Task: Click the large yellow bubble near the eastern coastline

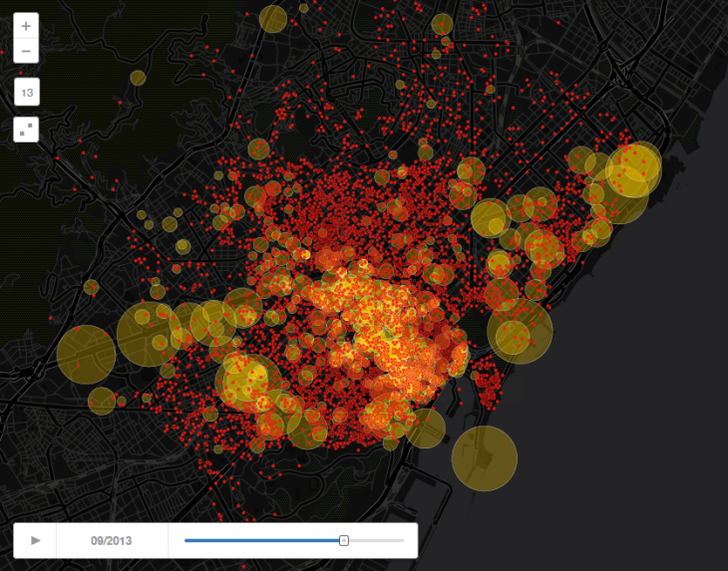Action: [x=520, y=331]
